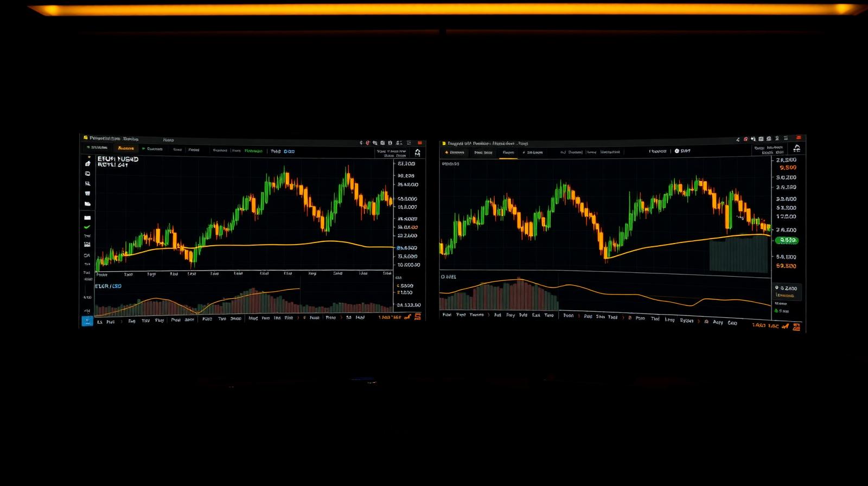Screen dimensions: 868x486
Task: Select the green current price tag on right chart axis
Action: [787, 240]
